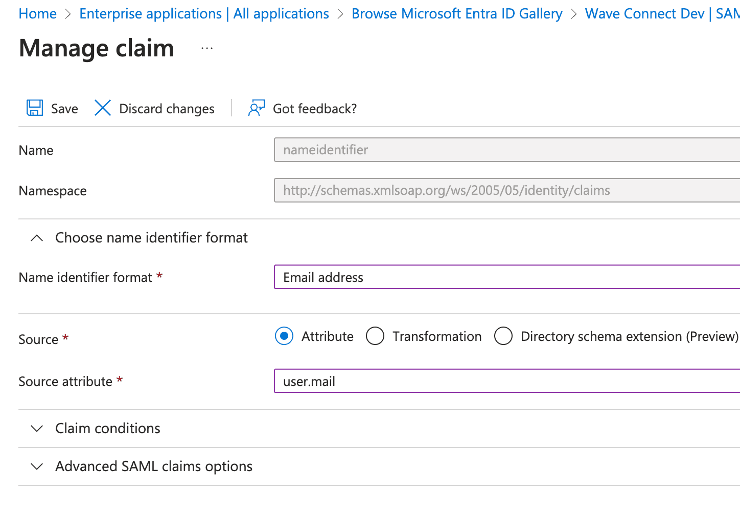This screenshot has width=740, height=526.
Task: Click the Got feedback? label
Action: pyautogui.click(x=315, y=109)
